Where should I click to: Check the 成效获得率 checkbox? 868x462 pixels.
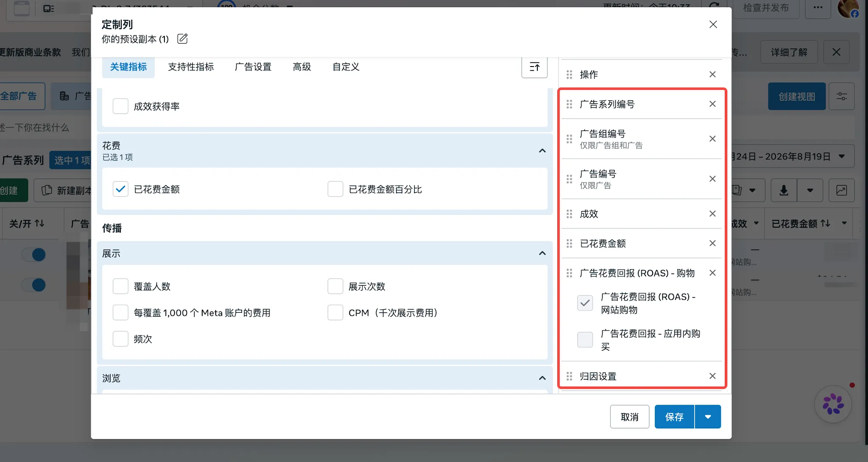(120, 106)
